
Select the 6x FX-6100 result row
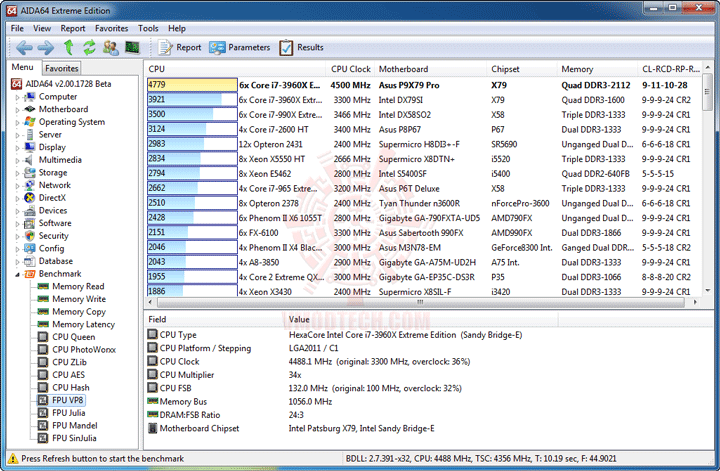[x=424, y=233]
